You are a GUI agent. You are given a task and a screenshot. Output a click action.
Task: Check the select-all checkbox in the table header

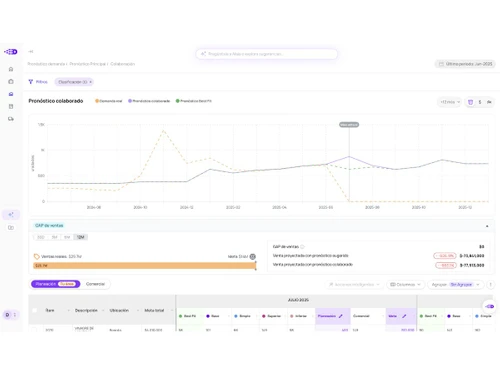tap(34, 310)
